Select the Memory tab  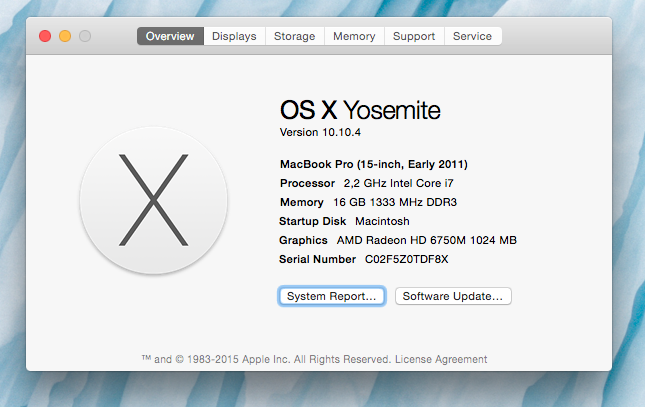tap(354, 36)
